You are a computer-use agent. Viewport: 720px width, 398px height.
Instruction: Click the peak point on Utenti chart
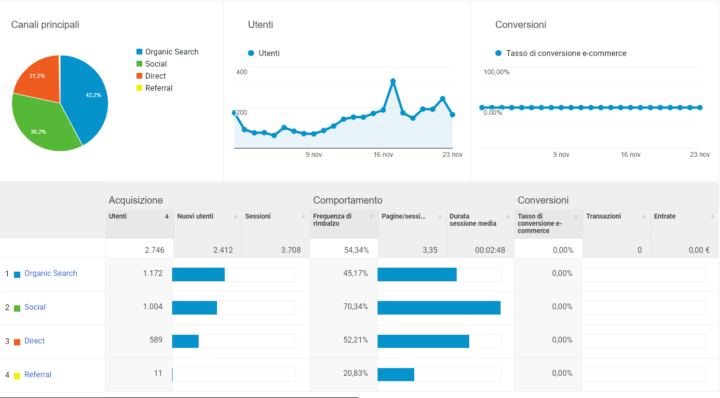(393, 81)
